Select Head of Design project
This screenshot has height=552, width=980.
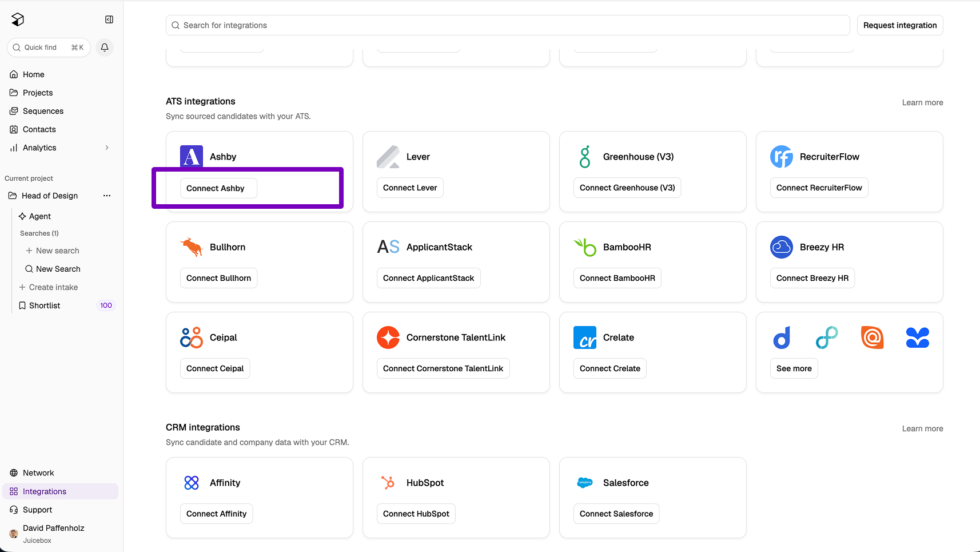coord(50,196)
